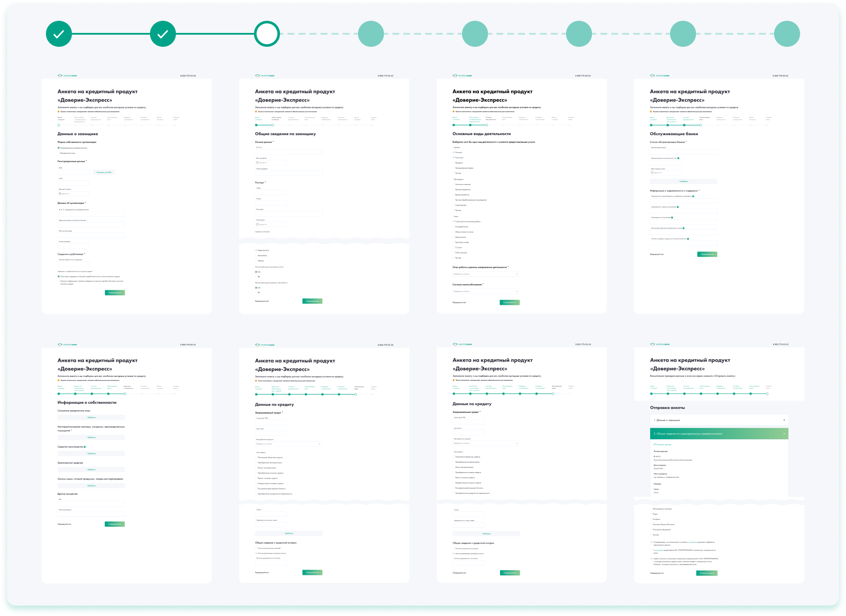
Task: Click info icon beside Средства производства heading
Action: [x=85, y=447]
